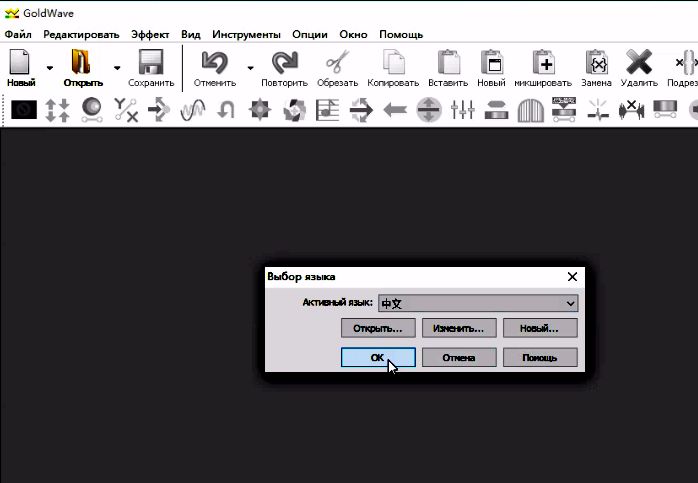Click the equalizer sliders icon
The width and height of the screenshot is (698, 483).
click(463, 110)
